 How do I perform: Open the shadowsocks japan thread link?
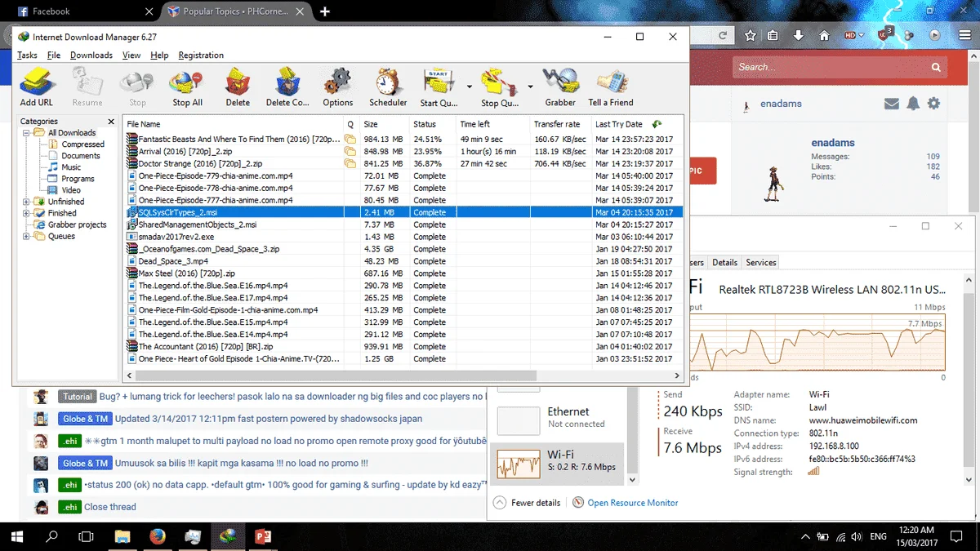269,419
